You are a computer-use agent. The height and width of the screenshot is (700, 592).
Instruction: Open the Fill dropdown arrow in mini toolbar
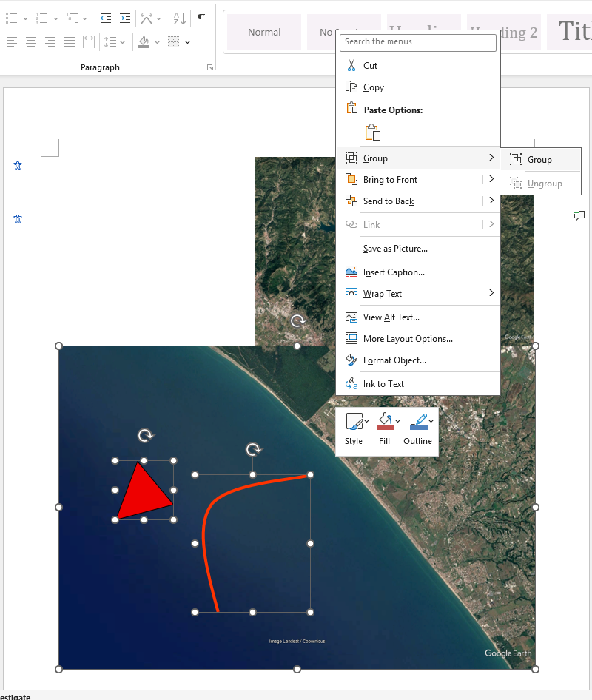(x=398, y=421)
